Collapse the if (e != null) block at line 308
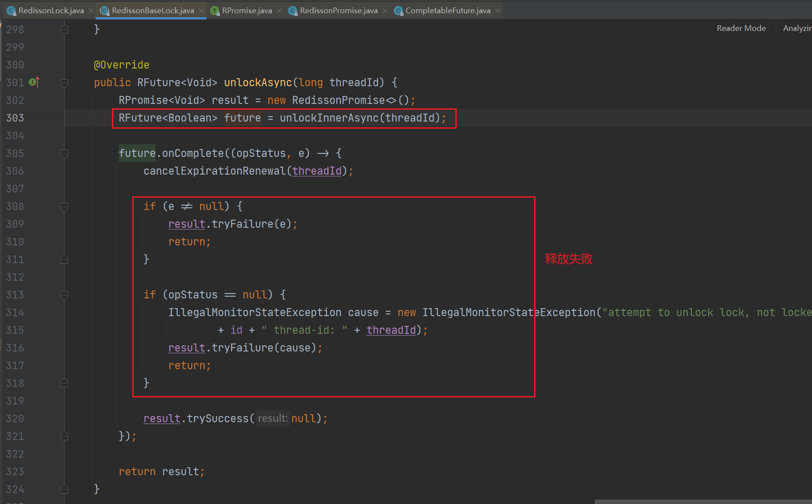Screen dimensions: 812x504 64,206
